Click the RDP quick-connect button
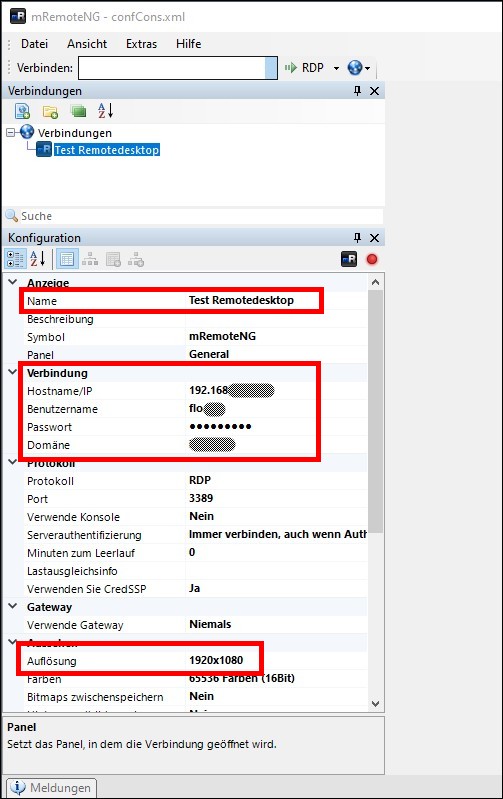Screen dimensions: 503x799 tap(304, 68)
